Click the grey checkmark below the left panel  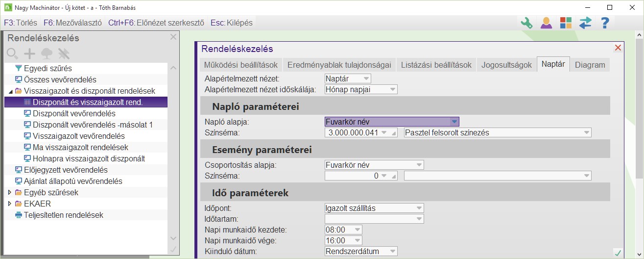click(x=173, y=249)
